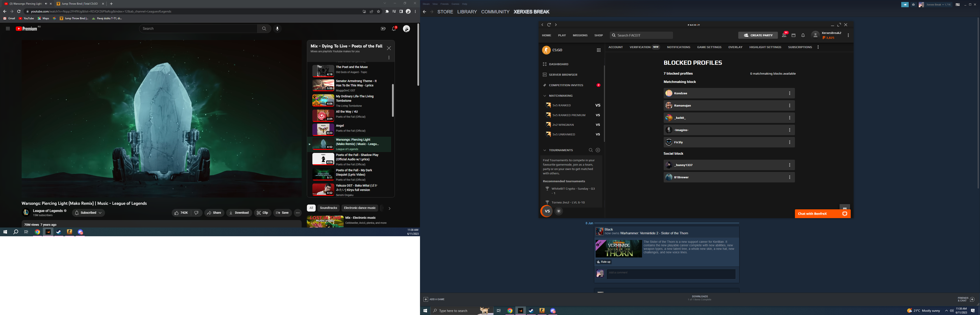Open the FACEIT friends list icon
The image size is (980, 315).
point(784,35)
